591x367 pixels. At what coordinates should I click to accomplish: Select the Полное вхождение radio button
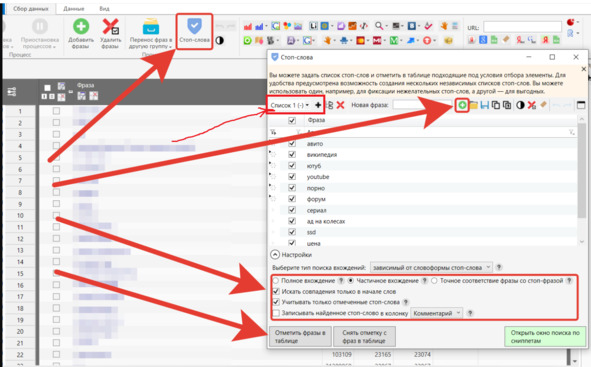[x=276, y=281]
